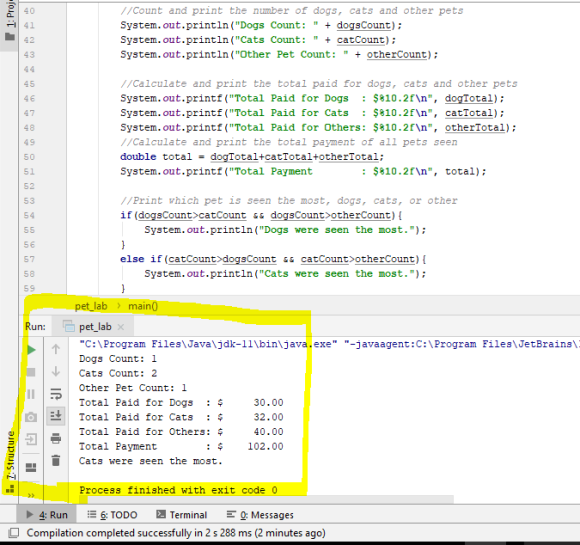
Task: Toggle soft-wrap in run console
Action: click(x=56, y=394)
